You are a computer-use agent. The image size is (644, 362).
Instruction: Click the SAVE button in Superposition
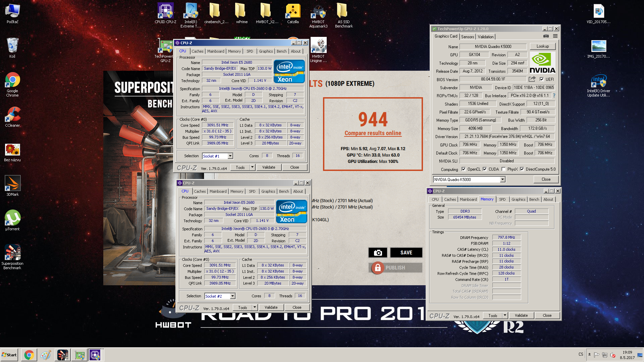click(x=406, y=252)
